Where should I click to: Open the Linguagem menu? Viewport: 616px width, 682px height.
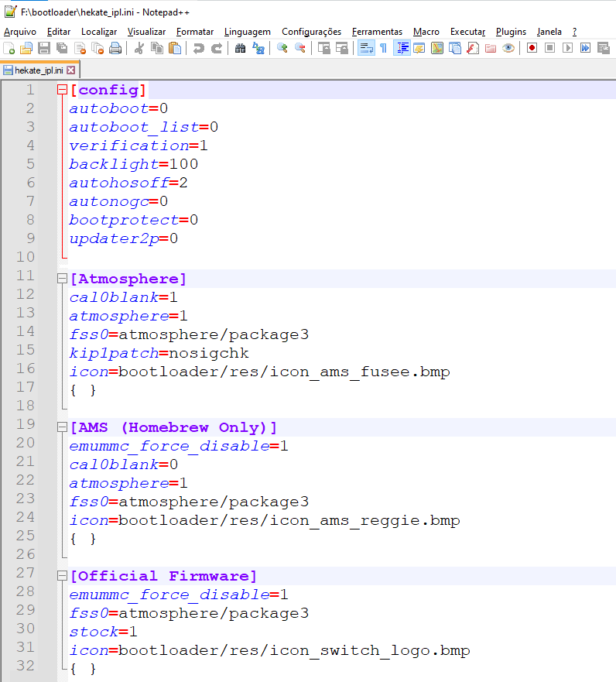tap(248, 32)
